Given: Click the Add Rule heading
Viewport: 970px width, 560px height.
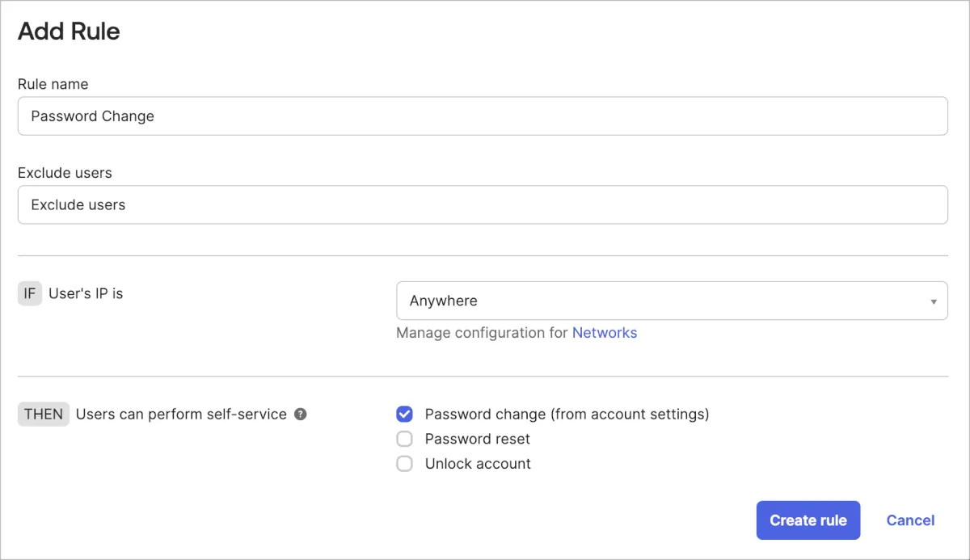Looking at the screenshot, I should [x=69, y=32].
